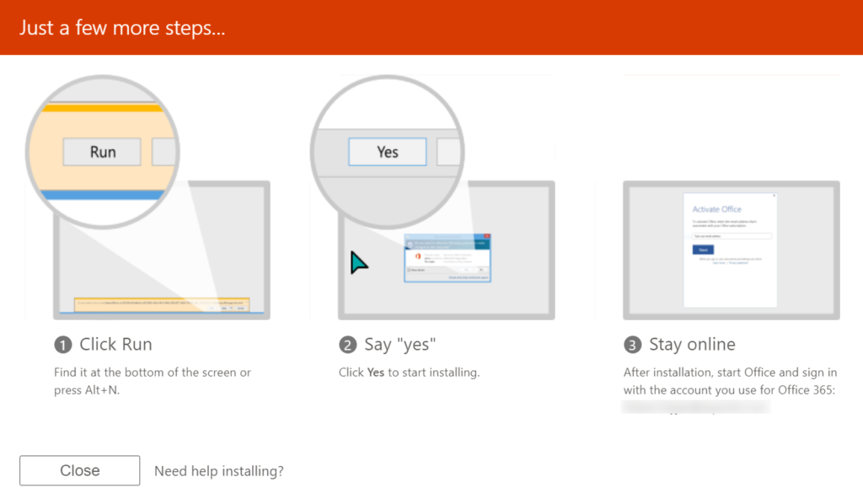Click the notification settings link in the UAC dialog
Viewport: 863px width, 504px height.
(x=469, y=277)
